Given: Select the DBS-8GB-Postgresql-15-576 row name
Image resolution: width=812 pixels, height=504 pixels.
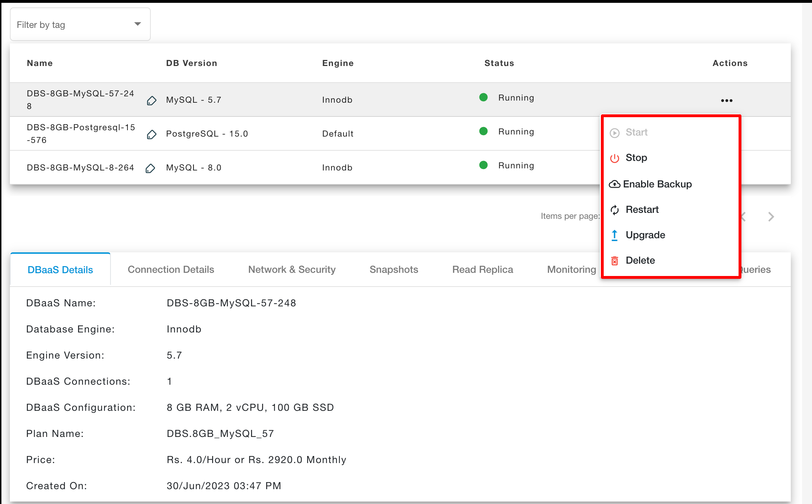Looking at the screenshot, I should click(x=81, y=134).
